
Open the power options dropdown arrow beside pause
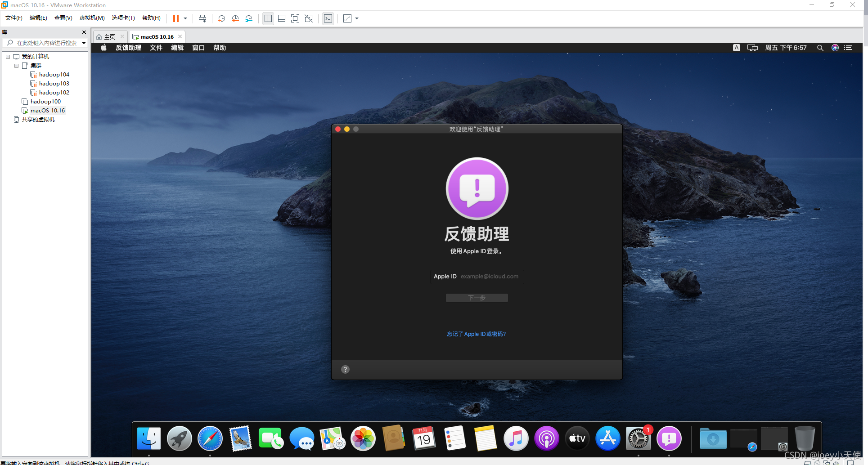pos(185,18)
